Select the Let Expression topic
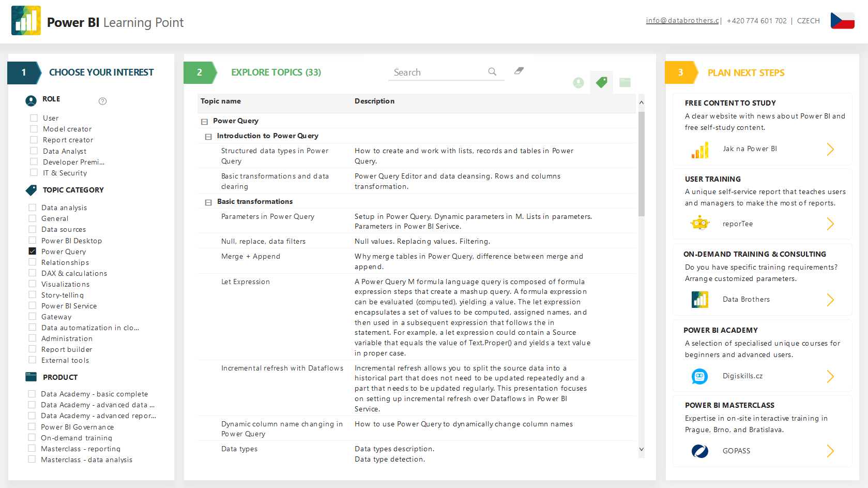 click(x=246, y=282)
